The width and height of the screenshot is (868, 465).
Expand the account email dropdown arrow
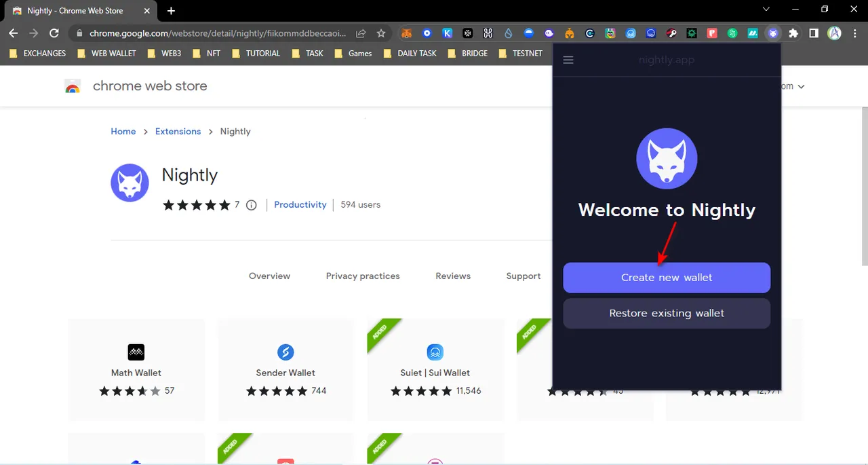(802, 87)
